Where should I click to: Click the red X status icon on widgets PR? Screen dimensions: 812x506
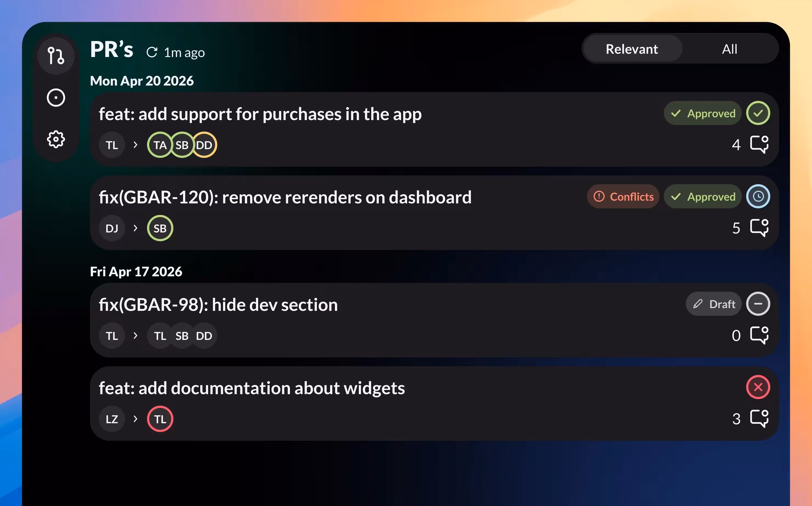[x=758, y=387]
